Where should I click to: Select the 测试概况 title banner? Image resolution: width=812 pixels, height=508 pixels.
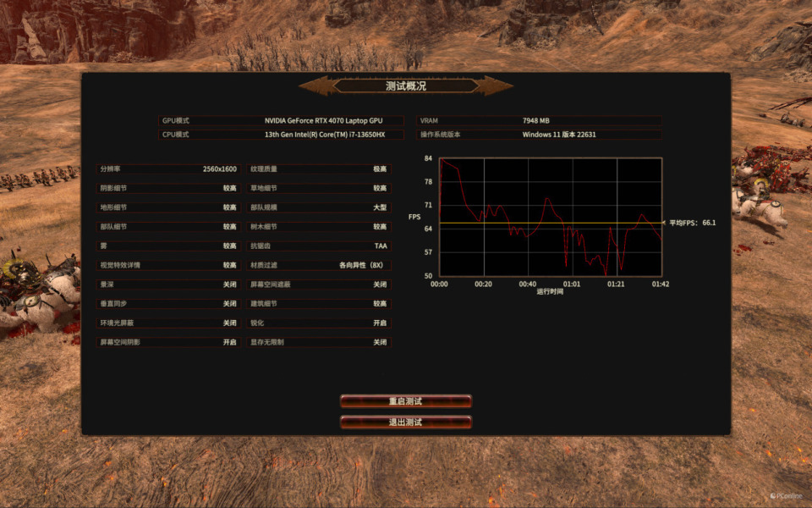(x=406, y=86)
